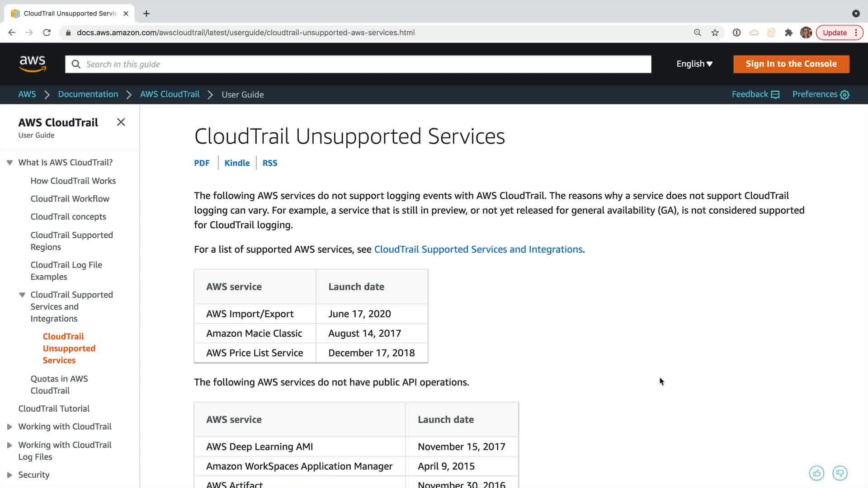Expand the Security section
868x488 pixels.
pyautogui.click(x=9, y=475)
